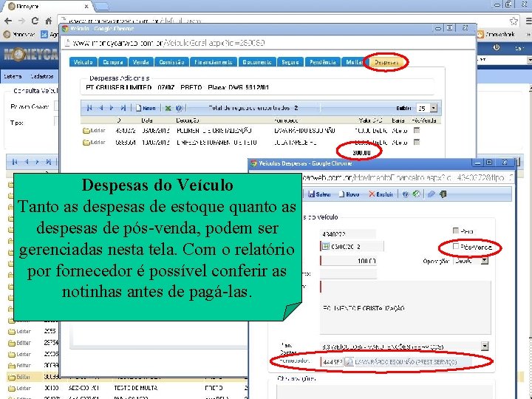Click the expense value field showing 100.00
This screenshot has height=399, width=532.
coord(348,261)
